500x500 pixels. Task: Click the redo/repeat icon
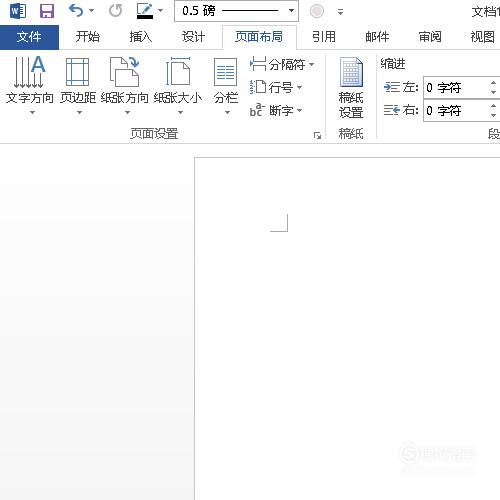tap(116, 11)
